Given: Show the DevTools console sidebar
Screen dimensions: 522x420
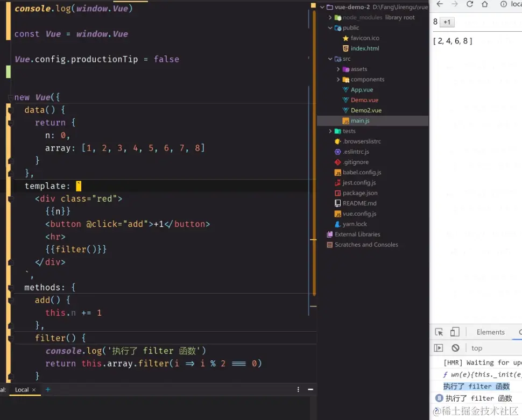Looking at the screenshot, I should (x=439, y=348).
